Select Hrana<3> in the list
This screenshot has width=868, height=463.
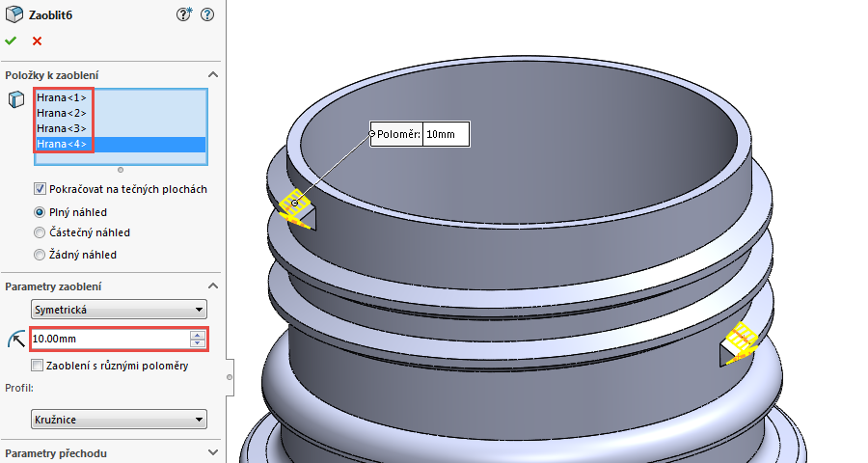click(x=62, y=128)
